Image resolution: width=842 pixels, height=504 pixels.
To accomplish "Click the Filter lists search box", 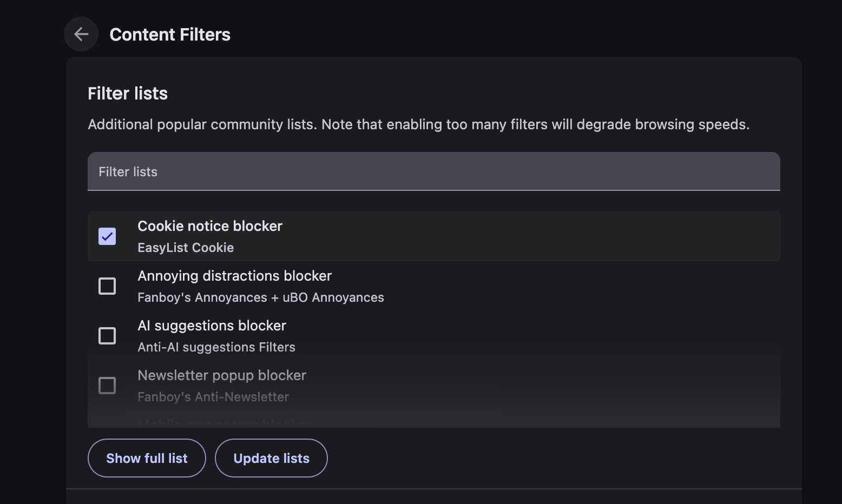I will pyautogui.click(x=433, y=171).
